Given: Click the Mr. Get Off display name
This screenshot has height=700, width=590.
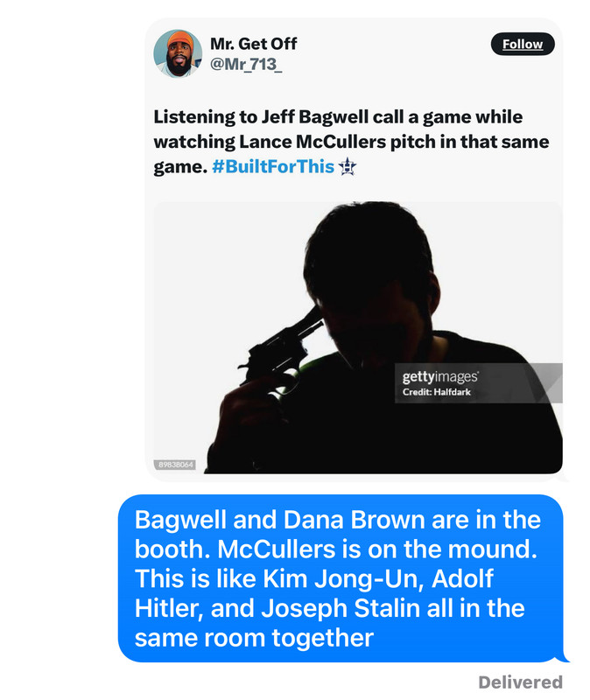Looking at the screenshot, I should pyautogui.click(x=253, y=44).
